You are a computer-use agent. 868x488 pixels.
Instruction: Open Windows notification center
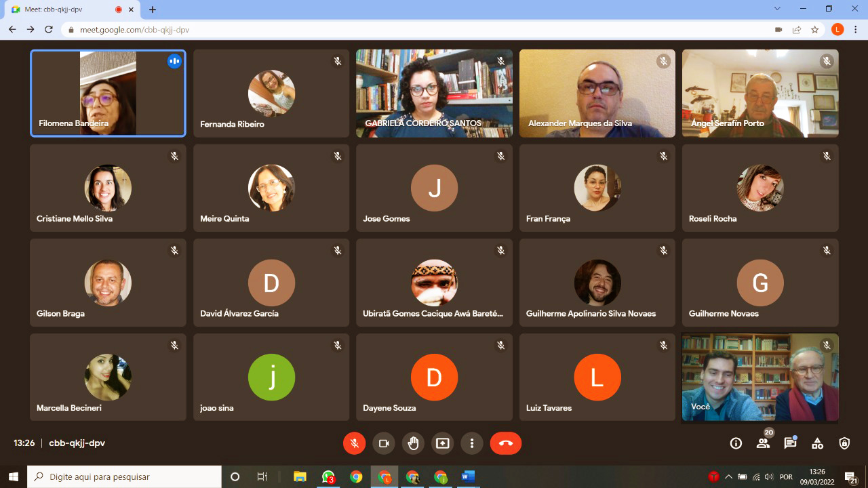pos(851,477)
